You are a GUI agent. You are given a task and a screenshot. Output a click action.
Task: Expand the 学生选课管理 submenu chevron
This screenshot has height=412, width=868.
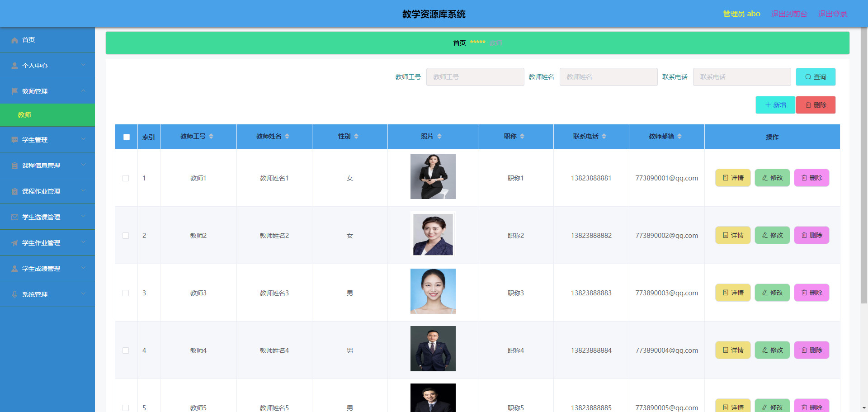click(x=84, y=217)
